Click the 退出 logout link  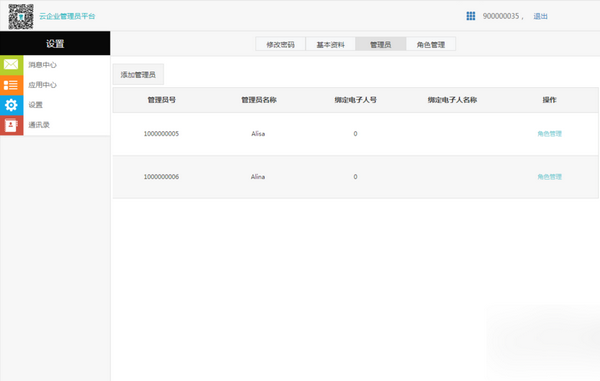pos(541,16)
